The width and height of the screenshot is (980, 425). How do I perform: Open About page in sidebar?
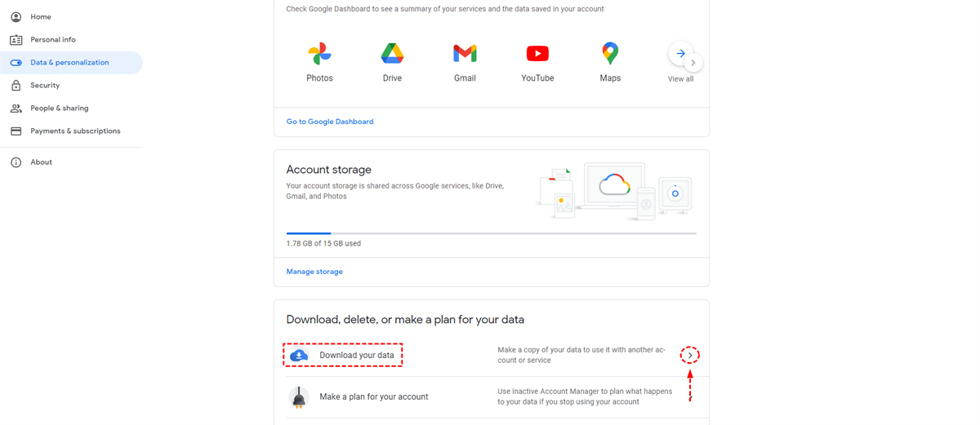41,162
